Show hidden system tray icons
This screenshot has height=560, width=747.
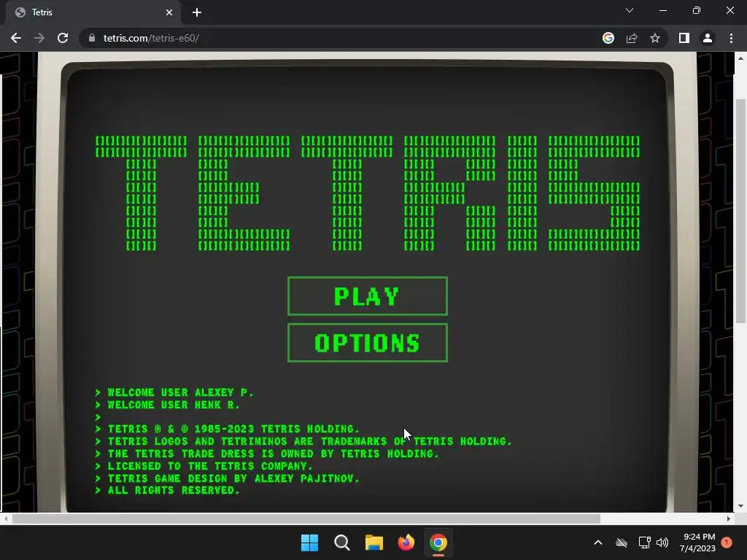[598, 542]
